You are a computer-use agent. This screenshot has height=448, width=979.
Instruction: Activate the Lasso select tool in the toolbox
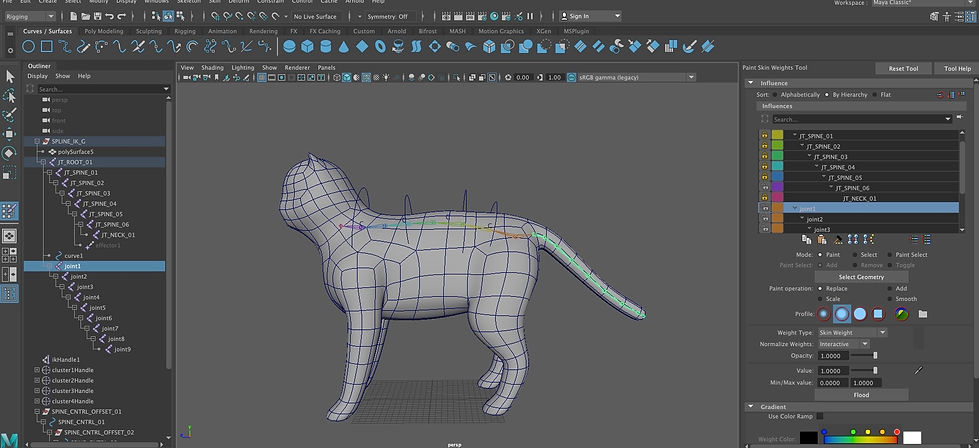tap(10, 95)
